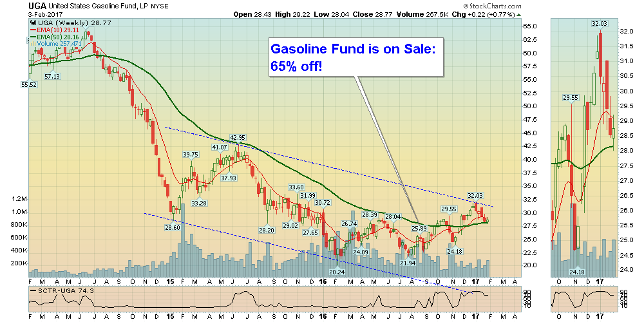This screenshot has width=644, height=322.
Task: Click the 200K volume axis label
Action: click(x=19, y=263)
